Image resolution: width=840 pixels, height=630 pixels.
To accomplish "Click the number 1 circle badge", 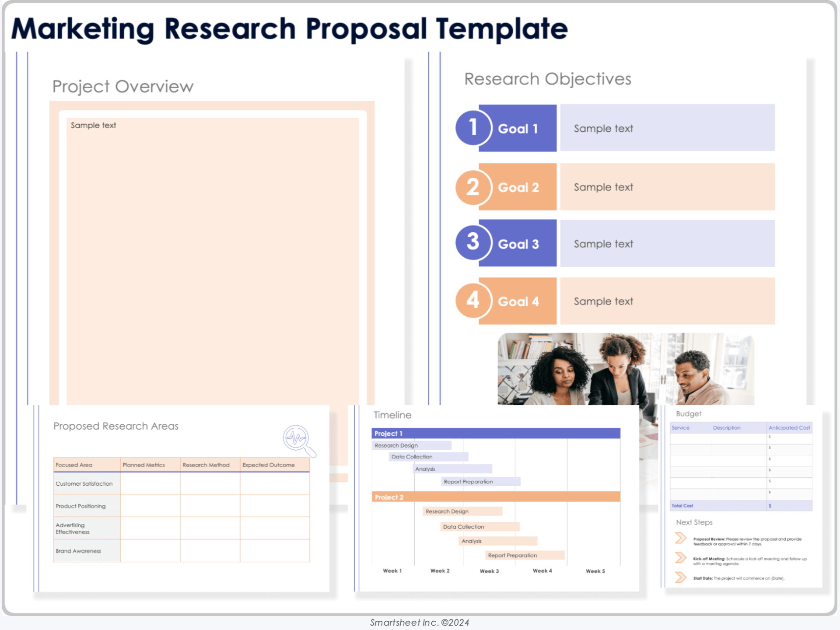I will (473, 128).
